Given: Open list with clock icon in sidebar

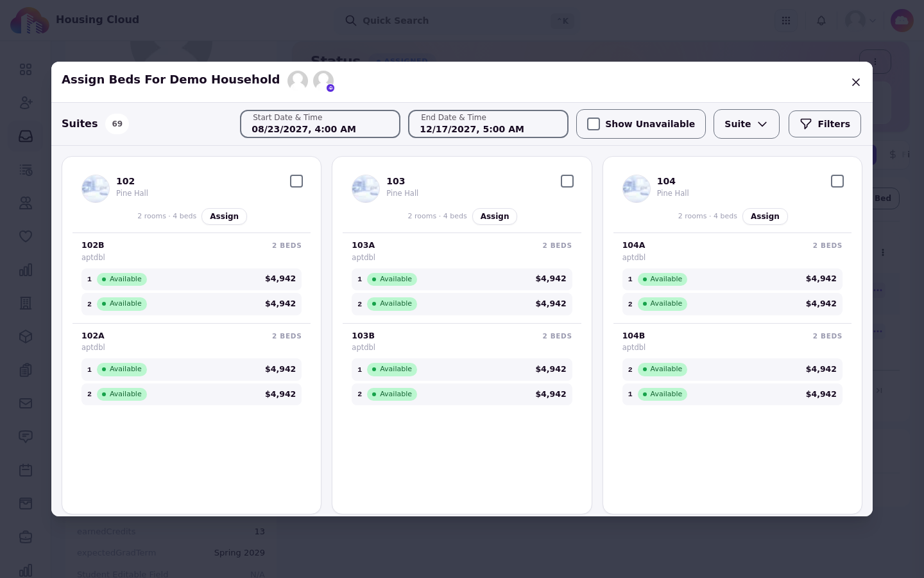Looking at the screenshot, I should click(x=26, y=170).
